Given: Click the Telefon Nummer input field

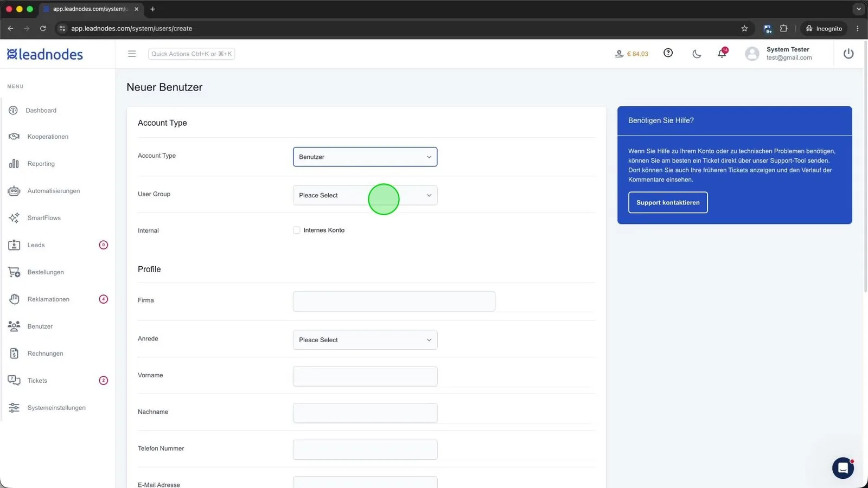Looking at the screenshot, I should click(365, 450).
